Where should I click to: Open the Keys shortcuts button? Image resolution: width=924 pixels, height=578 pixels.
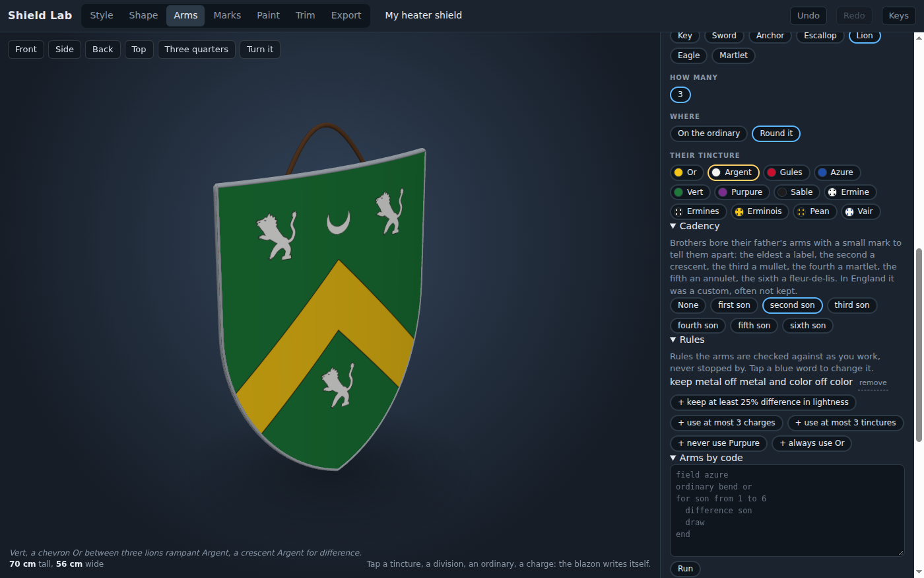(x=898, y=16)
